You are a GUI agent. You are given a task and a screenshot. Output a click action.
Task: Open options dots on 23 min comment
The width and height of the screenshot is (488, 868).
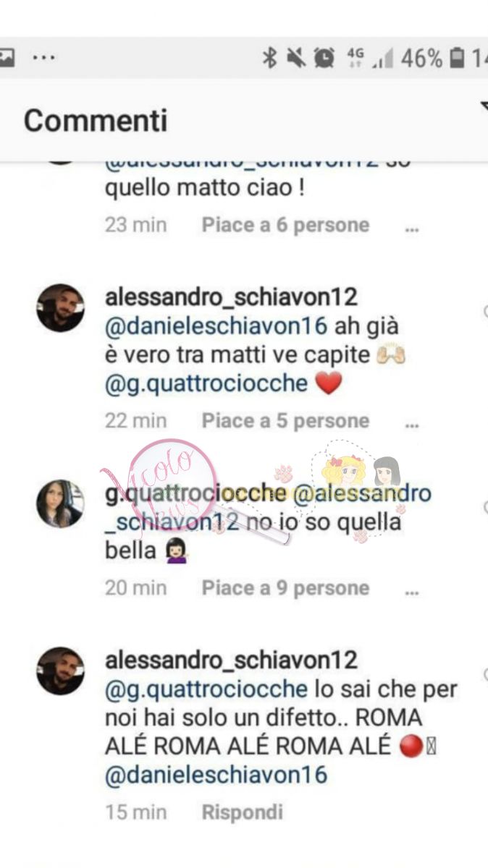pos(412,230)
